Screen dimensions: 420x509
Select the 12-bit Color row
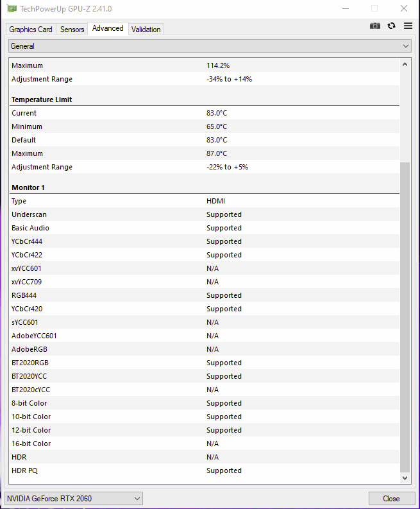pos(205,430)
